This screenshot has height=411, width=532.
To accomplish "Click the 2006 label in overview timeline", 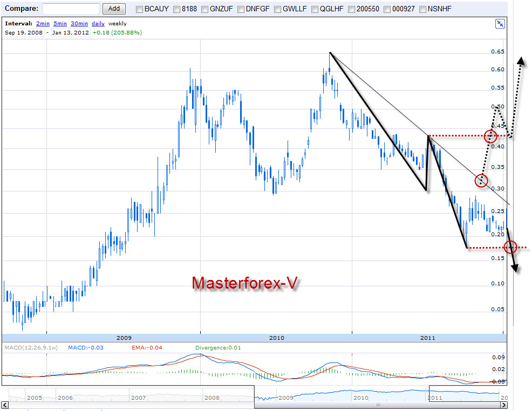I will pyautogui.click(x=65, y=398).
